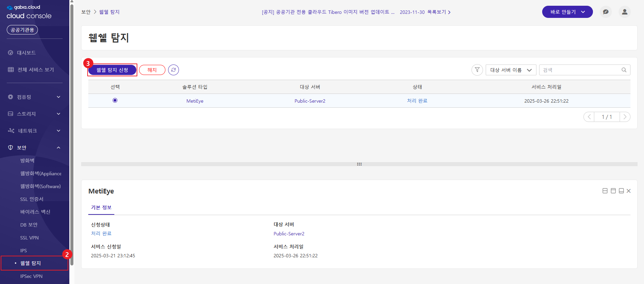Switch detail panel to first split layout icon
Viewport: 644px width, 284px height.
pos(605,191)
